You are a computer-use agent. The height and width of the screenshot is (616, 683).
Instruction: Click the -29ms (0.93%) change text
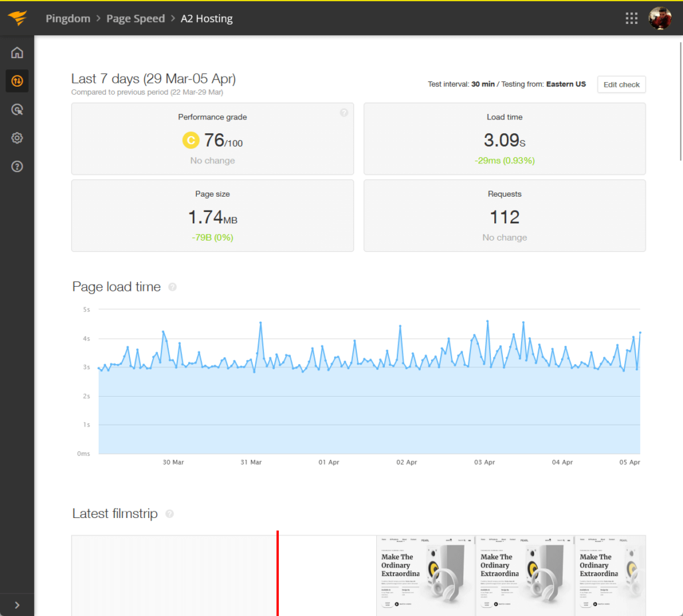tap(504, 161)
